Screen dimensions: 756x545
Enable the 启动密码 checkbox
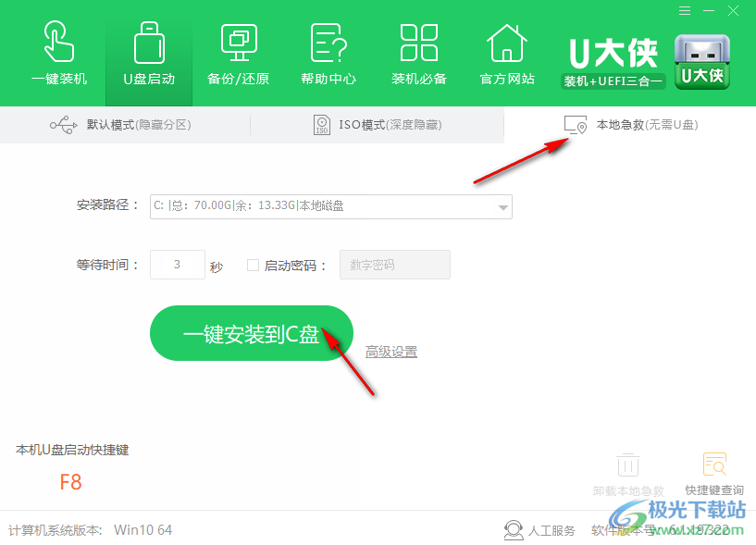(253, 265)
